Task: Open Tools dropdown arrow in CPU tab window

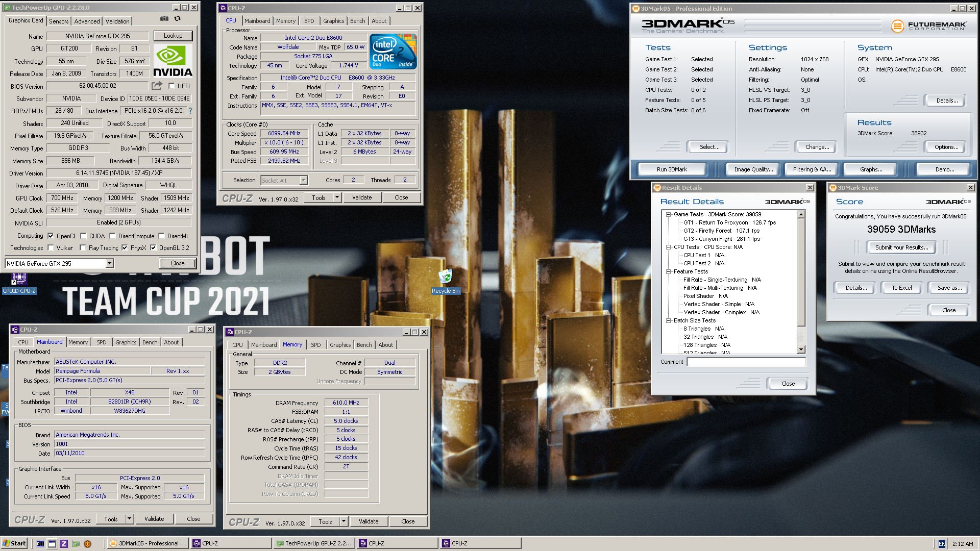Action: click(336, 197)
